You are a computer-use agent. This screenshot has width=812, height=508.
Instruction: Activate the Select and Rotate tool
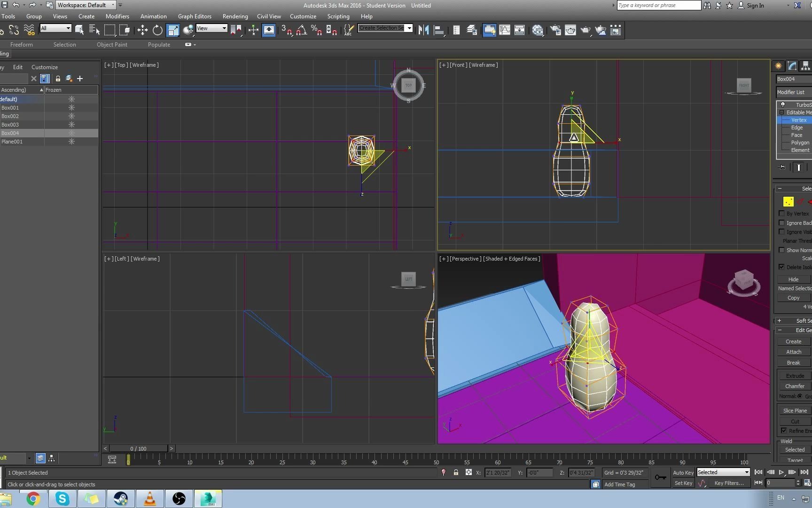(157, 31)
